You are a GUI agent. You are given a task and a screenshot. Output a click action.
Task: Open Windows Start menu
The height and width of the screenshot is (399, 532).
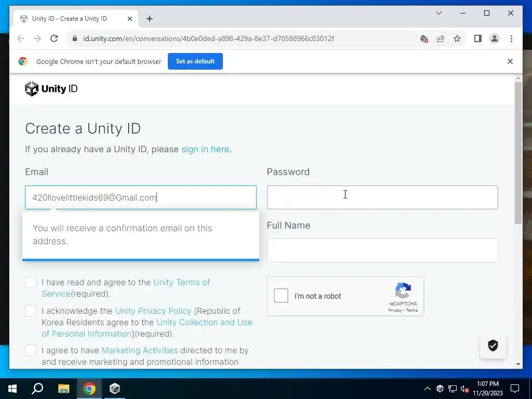[x=12, y=389]
